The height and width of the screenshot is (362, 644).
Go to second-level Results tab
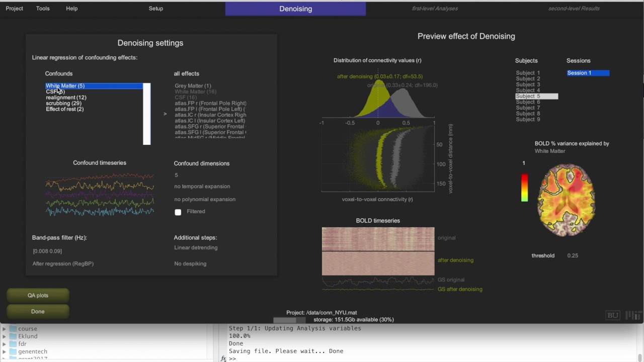574,9
